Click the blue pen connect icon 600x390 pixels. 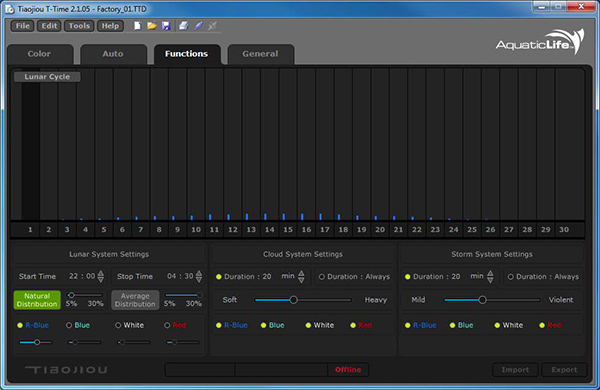198,26
